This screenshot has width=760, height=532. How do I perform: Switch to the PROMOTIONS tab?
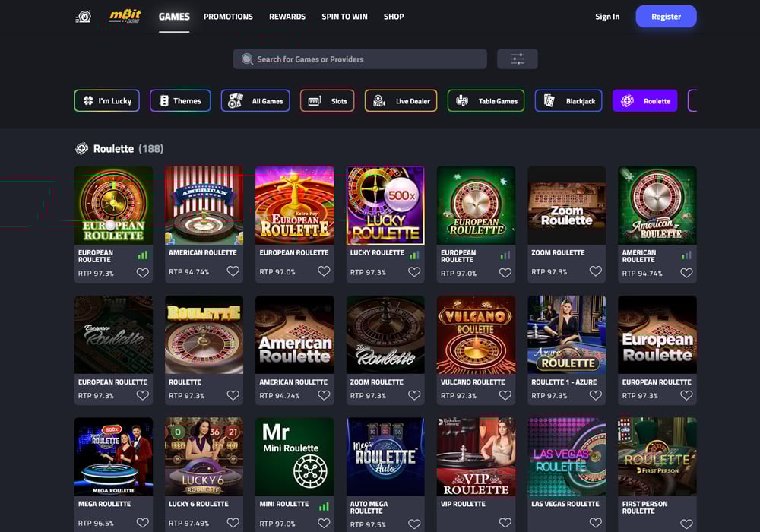(228, 16)
